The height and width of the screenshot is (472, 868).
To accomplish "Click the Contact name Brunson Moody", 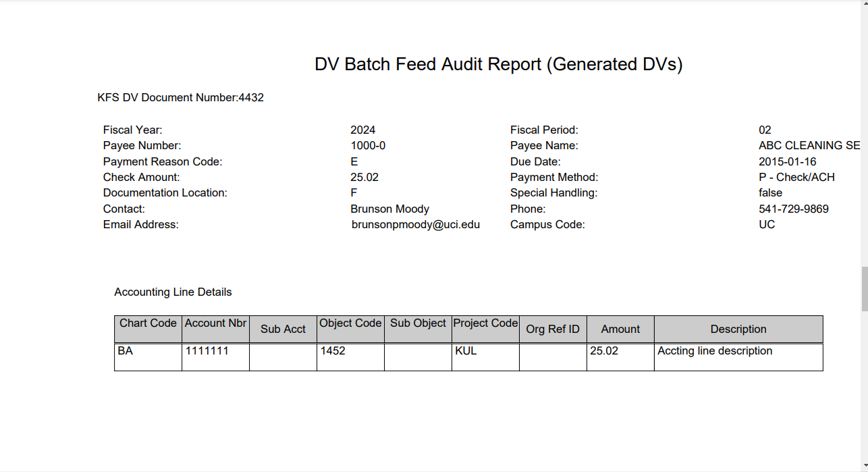I will tap(389, 209).
